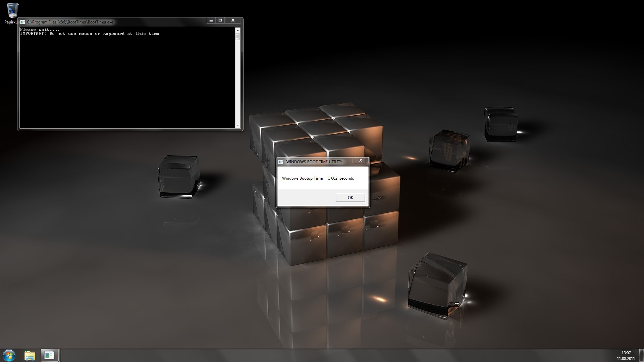Viewport: 644px width, 362px height.
Task: Click the dialog title bar icon
Action: coord(281,162)
